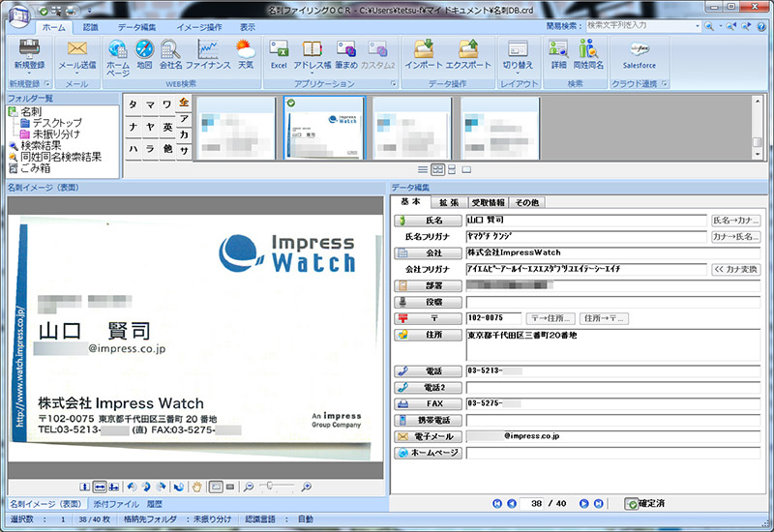This screenshot has height=532, width=774.
Task: Switch to thumbnail list view mode
Action: (438, 169)
